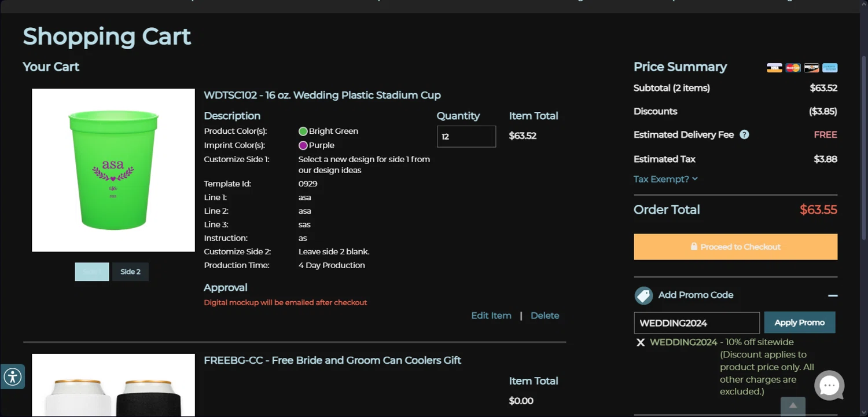Image resolution: width=868 pixels, height=417 pixels.
Task: Collapse the Add Promo Code section
Action: [x=833, y=295]
